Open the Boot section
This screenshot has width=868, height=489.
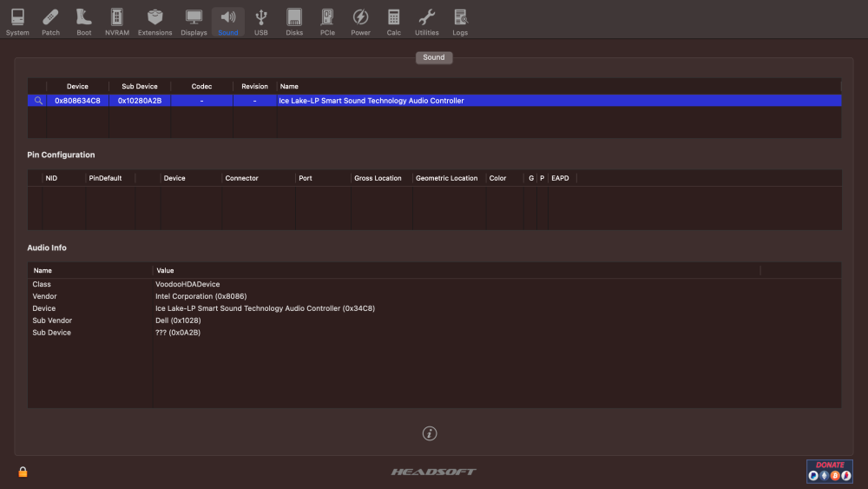coord(83,23)
